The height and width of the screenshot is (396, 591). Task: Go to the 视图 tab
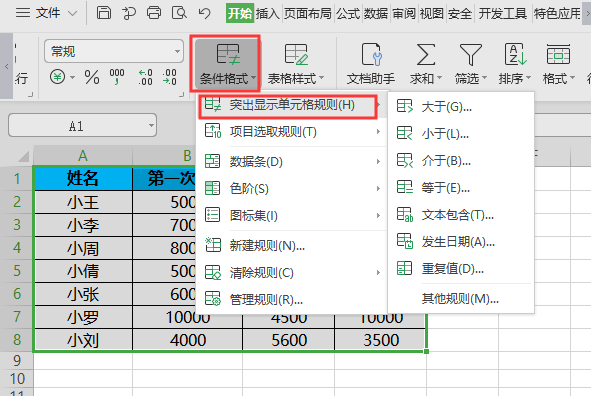coord(432,14)
